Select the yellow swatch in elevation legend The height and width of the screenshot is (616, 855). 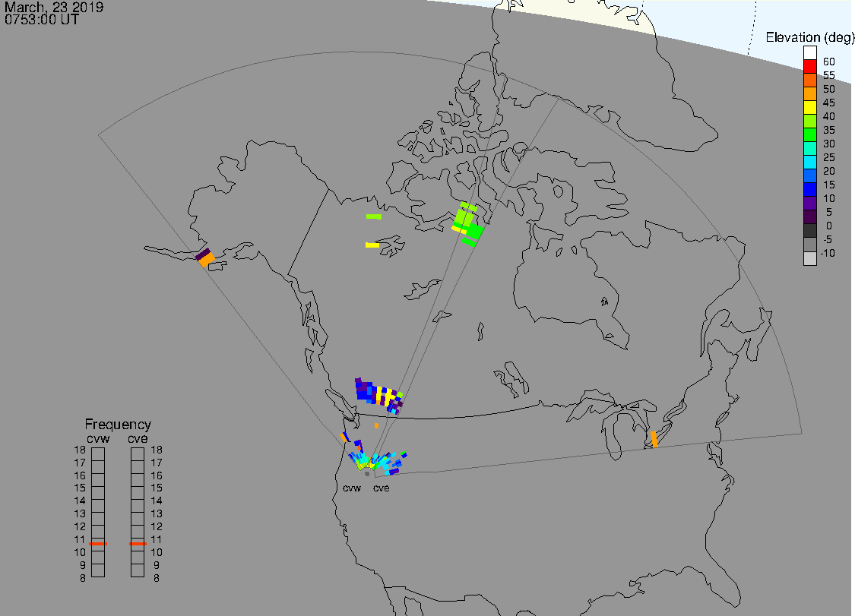809,107
